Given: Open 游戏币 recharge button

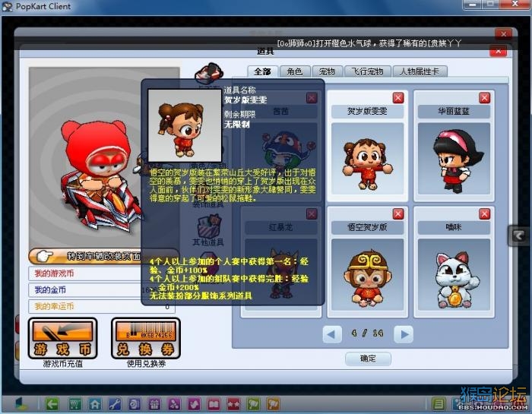Looking at the screenshot, I should click(63, 338).
